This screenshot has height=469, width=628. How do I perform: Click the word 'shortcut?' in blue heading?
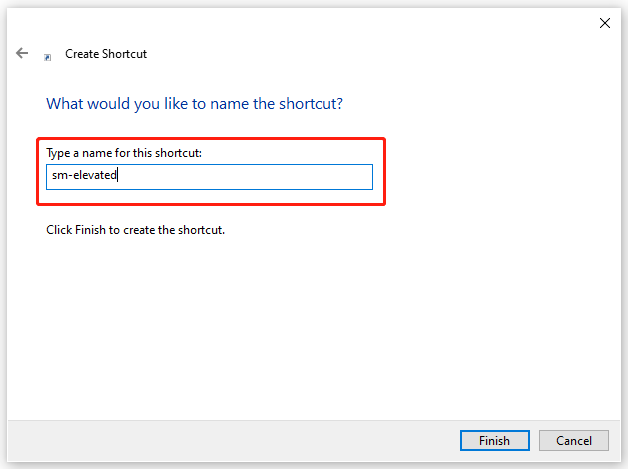pos(311,104)
